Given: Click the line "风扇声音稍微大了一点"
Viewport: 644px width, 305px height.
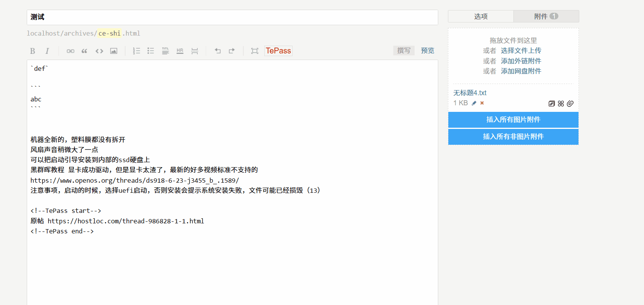Looking at the screenshot, I should click(64, 150).
